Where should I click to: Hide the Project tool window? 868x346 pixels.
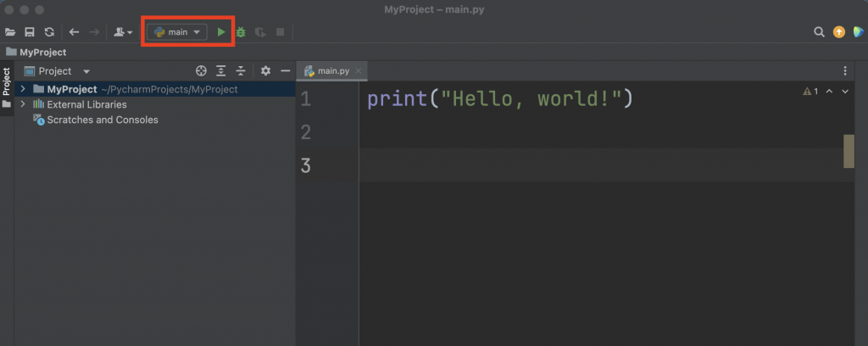pyautogui.click(x=286, y=71)
